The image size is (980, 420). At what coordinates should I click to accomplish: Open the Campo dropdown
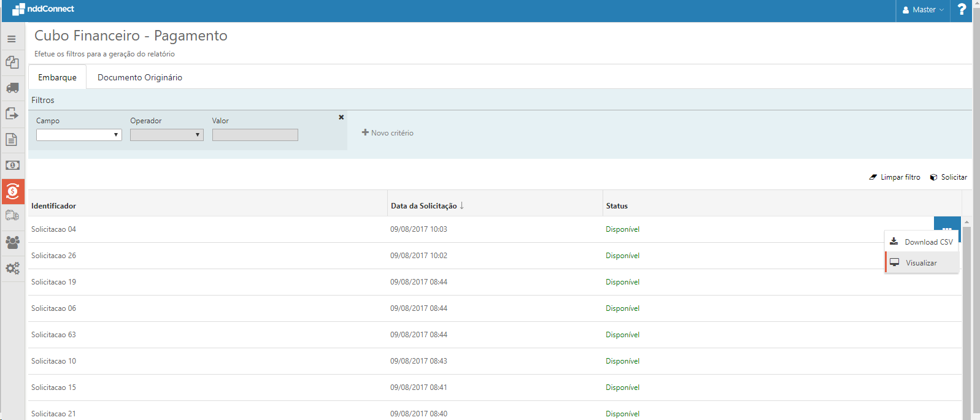coord(79,135)
